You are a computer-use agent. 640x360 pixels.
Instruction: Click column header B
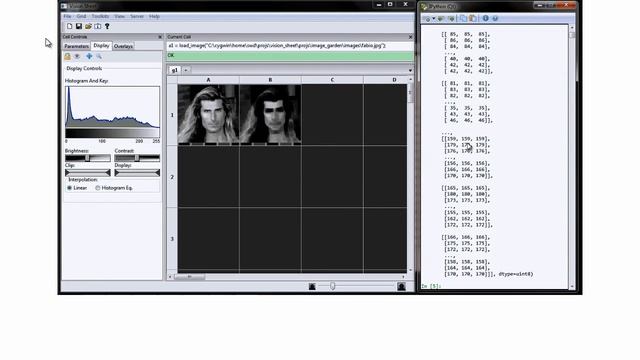tap(270, 80)
